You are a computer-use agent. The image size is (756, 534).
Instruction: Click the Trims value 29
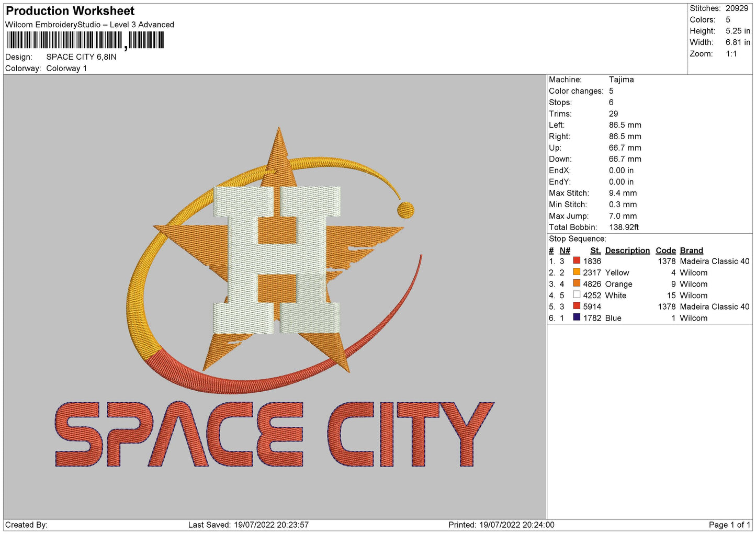[613, 113]
